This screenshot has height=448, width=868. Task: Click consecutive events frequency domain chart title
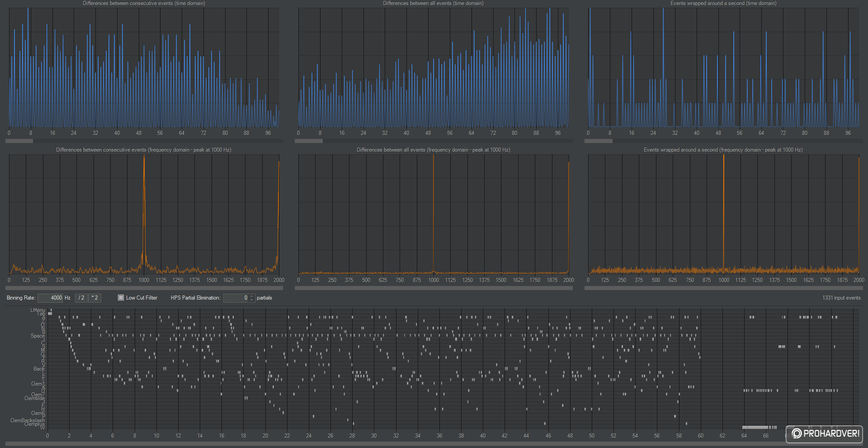click(144, 150)
